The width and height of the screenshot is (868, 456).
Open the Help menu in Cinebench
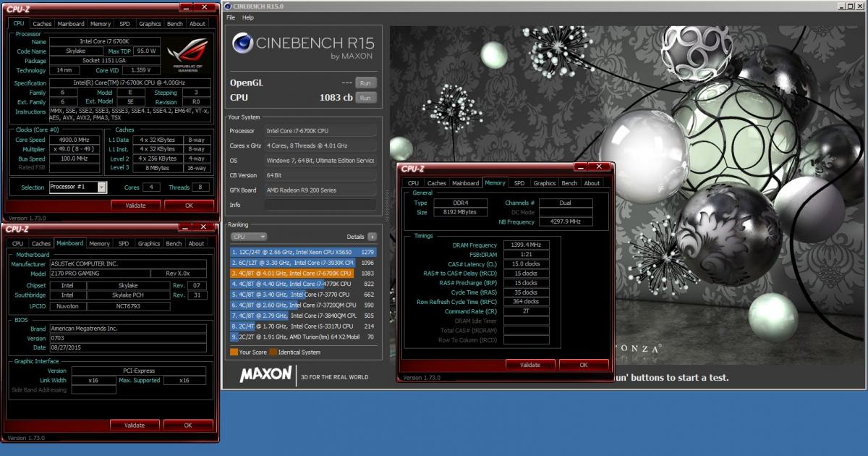pos(248,17)
